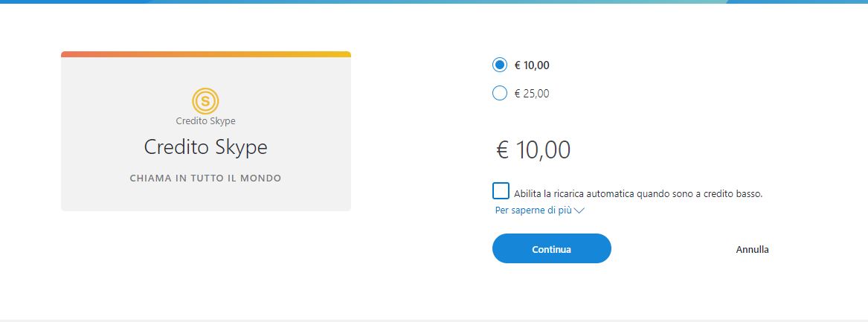Click the orange gradient strip atop the card

coord(205,54)
